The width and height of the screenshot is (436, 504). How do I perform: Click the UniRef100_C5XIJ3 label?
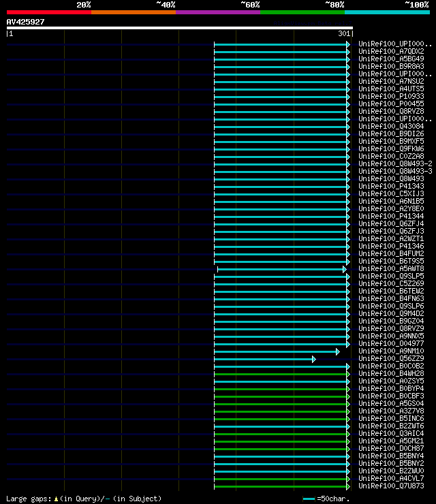(391, 193)
